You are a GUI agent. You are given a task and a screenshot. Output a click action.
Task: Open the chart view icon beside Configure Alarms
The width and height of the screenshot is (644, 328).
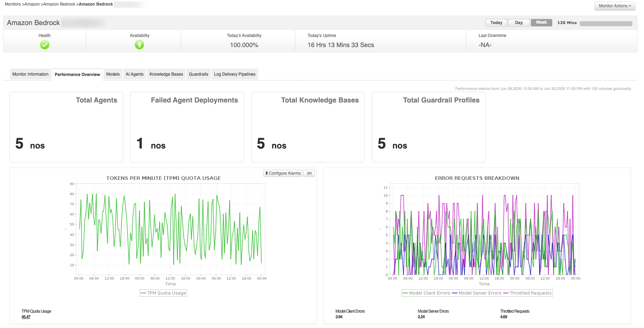309,173
